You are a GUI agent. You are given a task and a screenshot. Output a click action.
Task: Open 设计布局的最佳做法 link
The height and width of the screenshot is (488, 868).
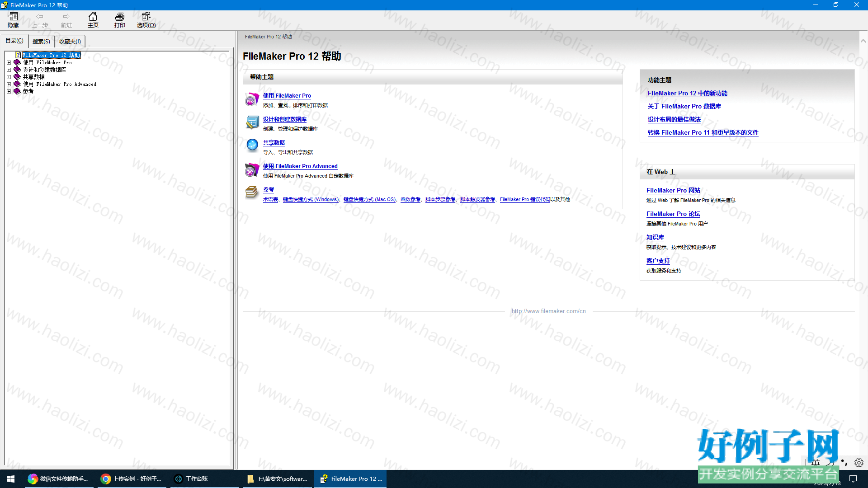674,120
